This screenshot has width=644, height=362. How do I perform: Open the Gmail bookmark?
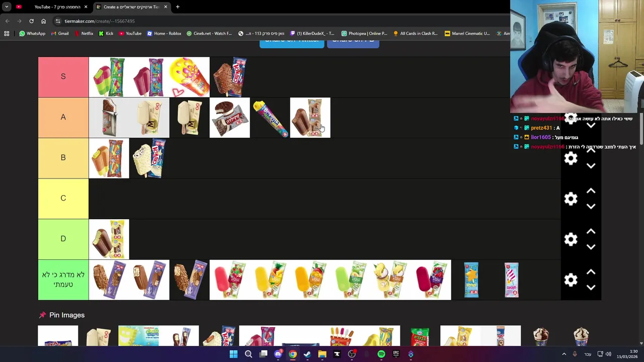tap(59, 34)
